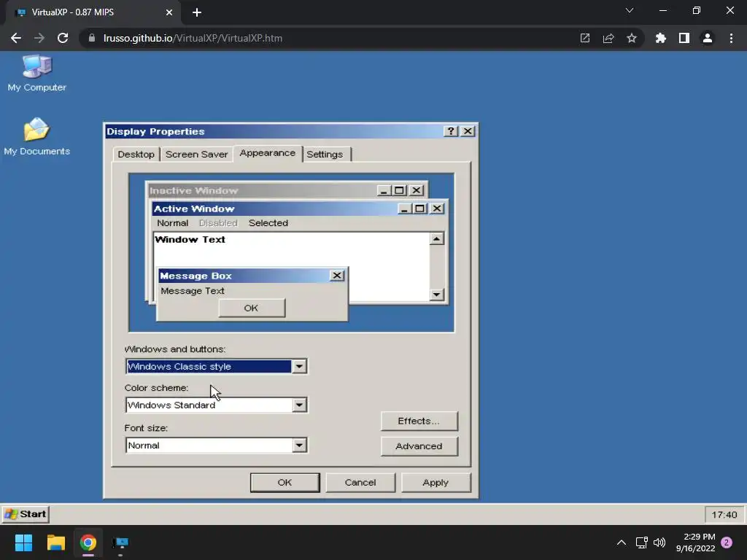This screenshot has height=560, width=747.
Task: Click Normal menu in preview window
Action: pyautogui.click(x=172, y=223)
